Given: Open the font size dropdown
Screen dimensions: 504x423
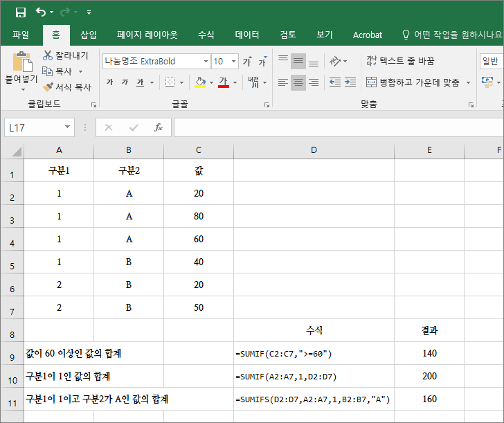Looking at the screenshot, I should tap(234, 61).
